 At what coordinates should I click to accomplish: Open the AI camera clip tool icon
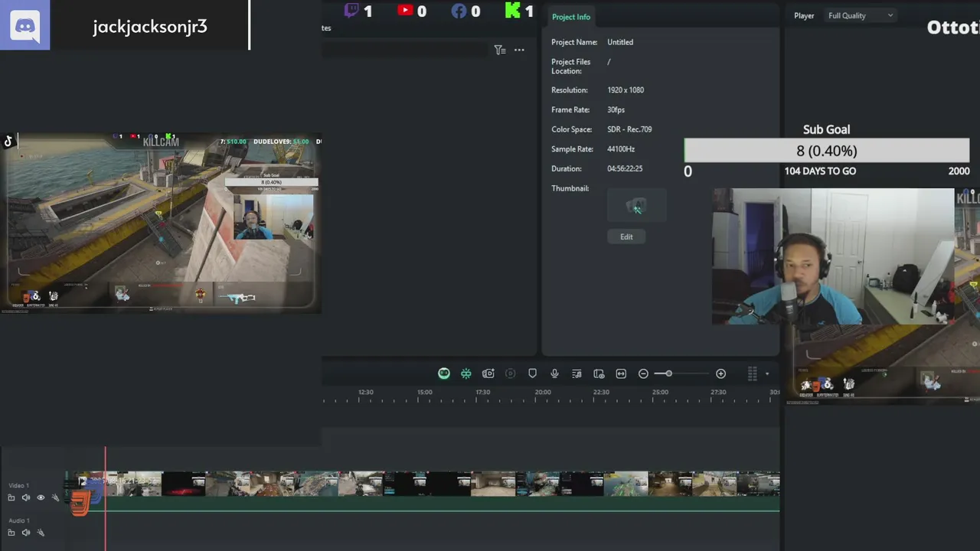pos(488,373)
